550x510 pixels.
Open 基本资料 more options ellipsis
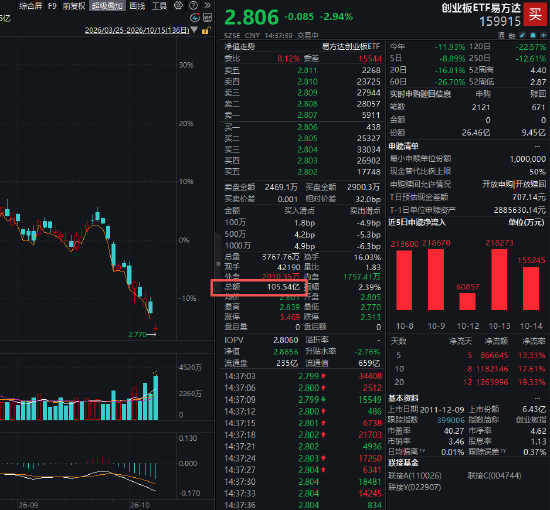537,398
